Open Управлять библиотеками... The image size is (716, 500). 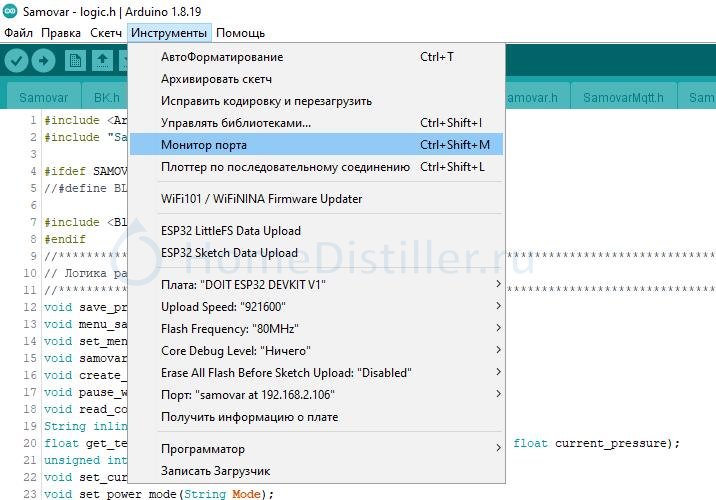(x=316, y=122)
